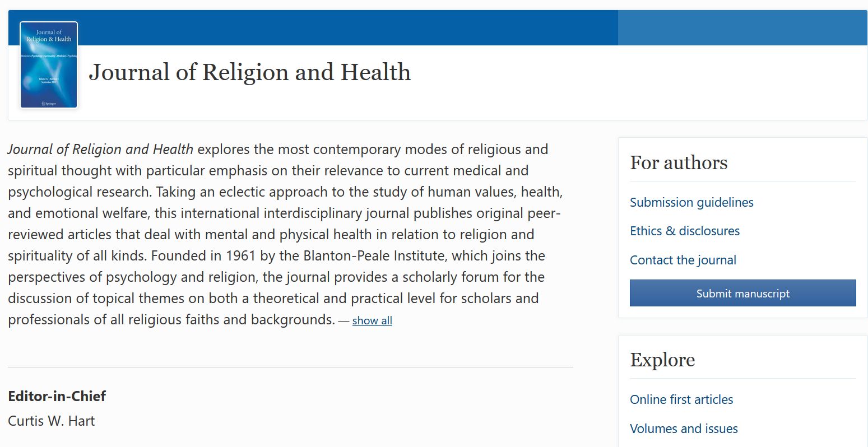Image resolution: width=868 pixels, height=447 pixels.
Task: Click the Editor-in-Chief label
Action: [57, 396]
